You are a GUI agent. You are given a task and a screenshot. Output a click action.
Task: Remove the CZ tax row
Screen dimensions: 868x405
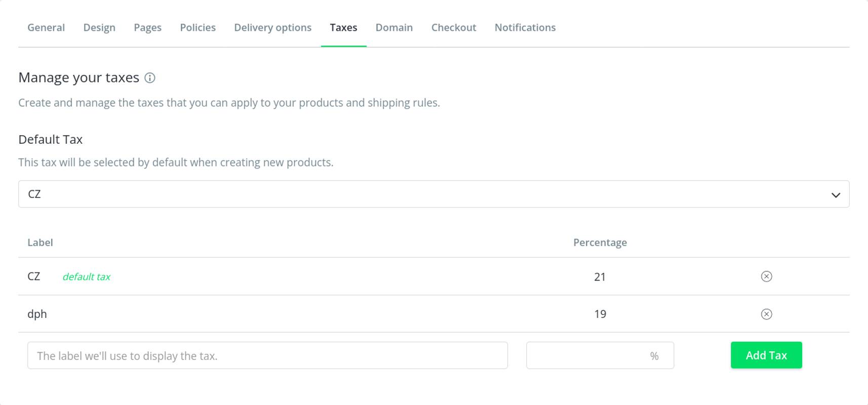[766, 276]
